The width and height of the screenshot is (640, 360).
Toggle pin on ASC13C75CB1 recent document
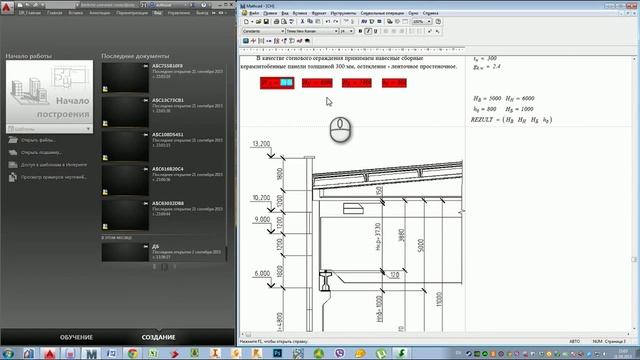pyautogui.click(x=146, y=100)
